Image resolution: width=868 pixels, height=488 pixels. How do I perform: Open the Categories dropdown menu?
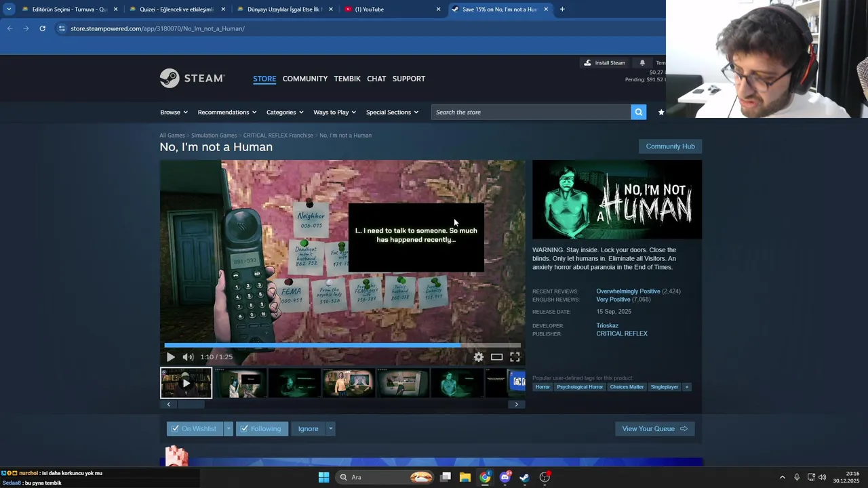[x=285, y=112]
